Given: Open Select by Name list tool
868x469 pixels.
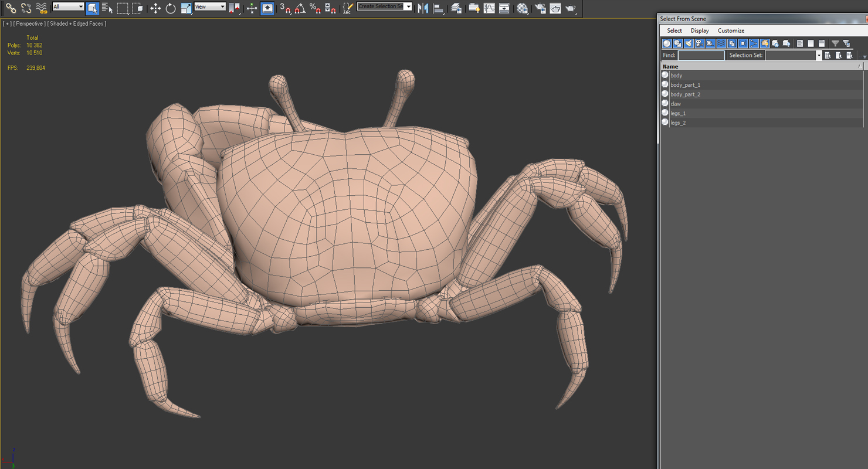Looking at the screenshot, I should click(x=107, y=8).
